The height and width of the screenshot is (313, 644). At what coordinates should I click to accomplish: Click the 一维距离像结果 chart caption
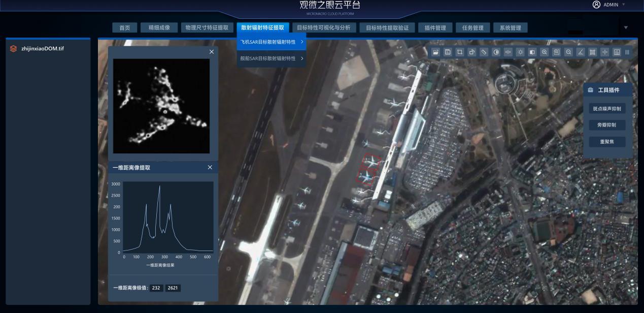click(160, 265)
